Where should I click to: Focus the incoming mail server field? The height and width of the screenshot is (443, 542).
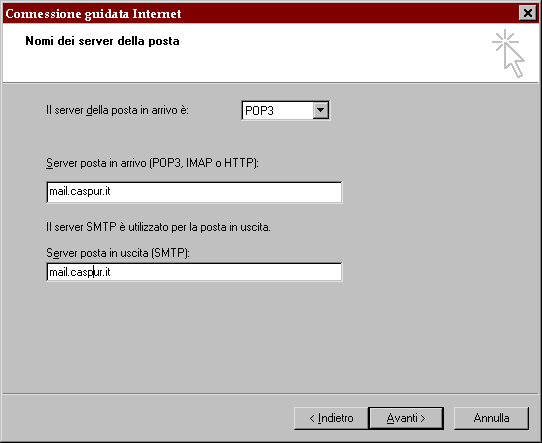194,192
